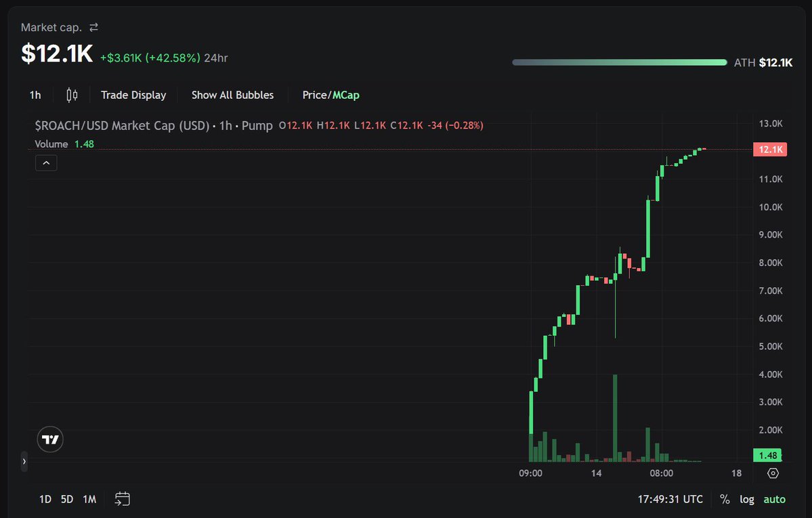
Task: Select the 5D time range
Action: coord(67,499)
